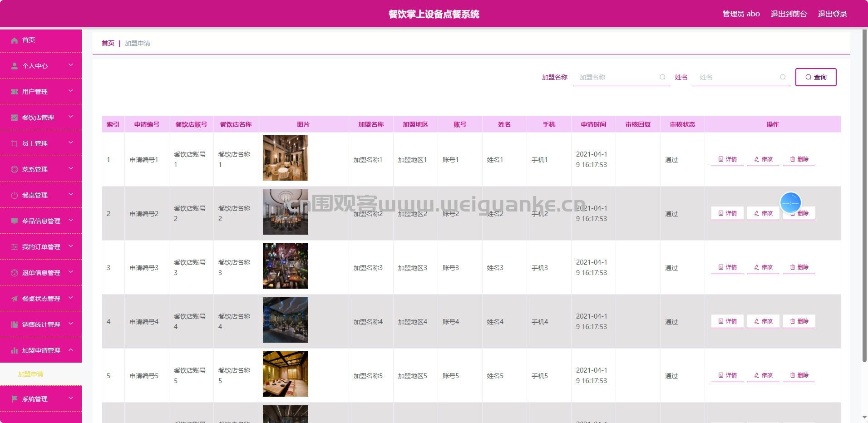Click the 员工管理 crop-style icon

[x=15, y=143]
